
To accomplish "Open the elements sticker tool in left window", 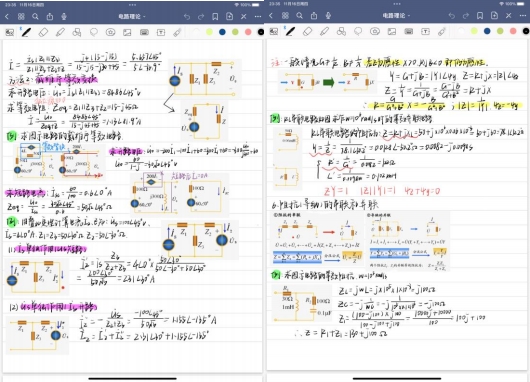I will tap(110, 32).
